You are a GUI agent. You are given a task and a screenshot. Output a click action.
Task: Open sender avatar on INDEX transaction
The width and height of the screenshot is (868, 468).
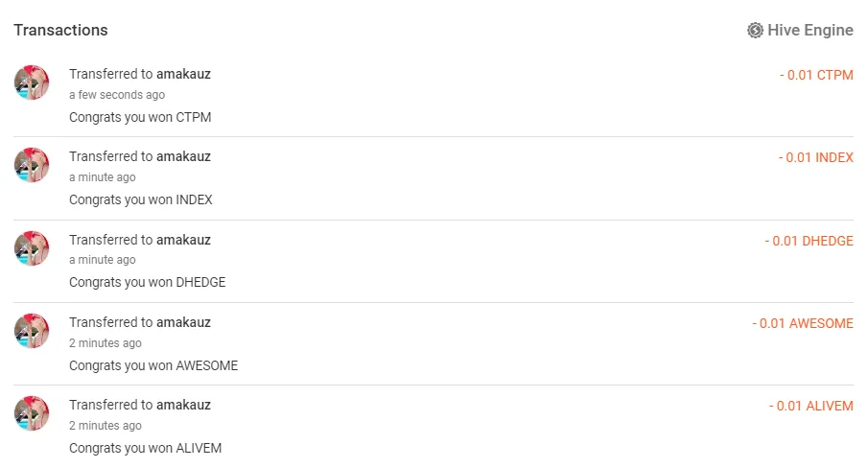[x=32, y=165]
